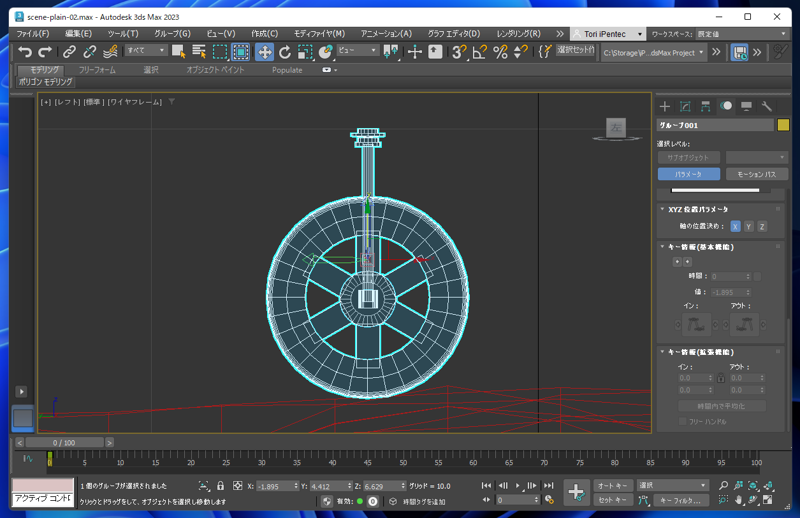The width and height of the screenshot is (800, 518).
Task: Activate the Select and Rotate tool
Action: coord(285,52)
